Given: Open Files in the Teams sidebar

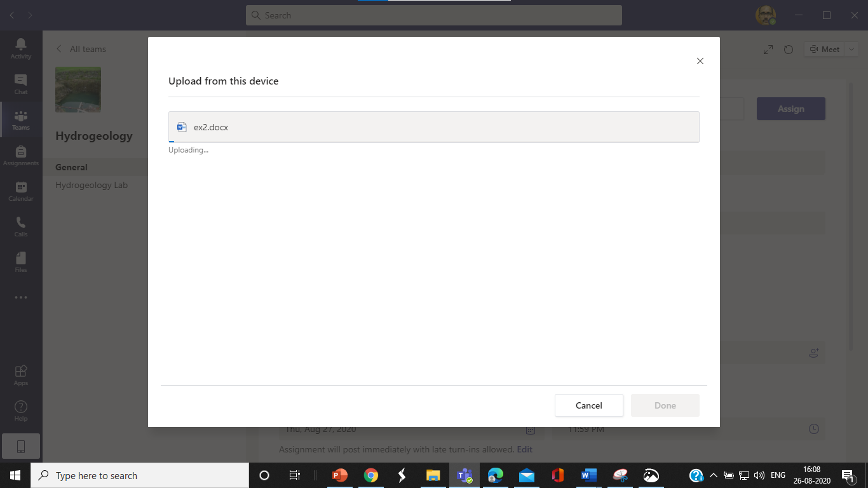Looking at the screenshot, I should click(x=21, y=262).
